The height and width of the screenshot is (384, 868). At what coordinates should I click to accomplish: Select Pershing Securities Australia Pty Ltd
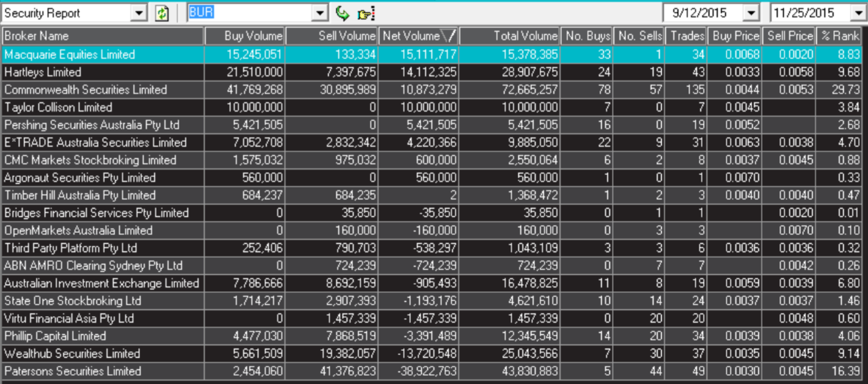pyautogui.click(x=92, y=125)
